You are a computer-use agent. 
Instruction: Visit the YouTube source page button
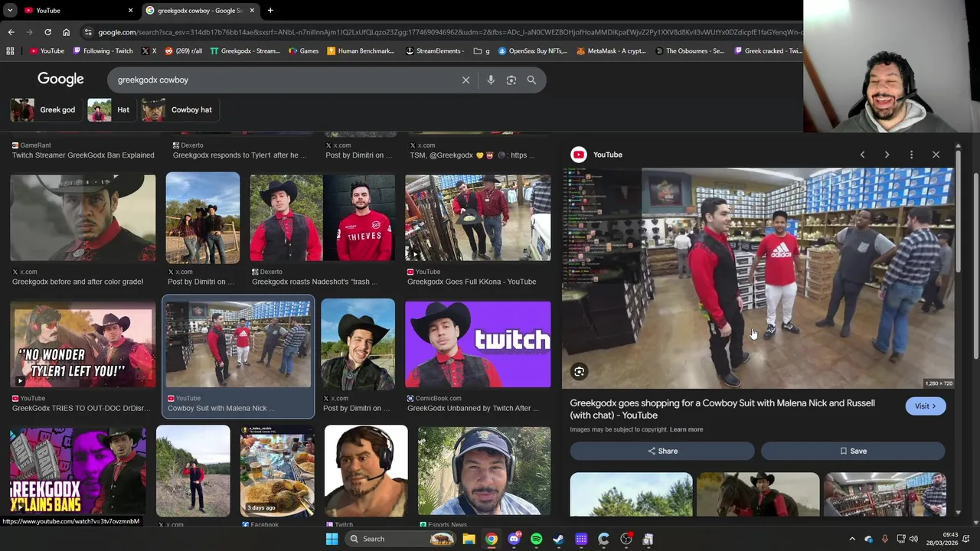point(925,406)
